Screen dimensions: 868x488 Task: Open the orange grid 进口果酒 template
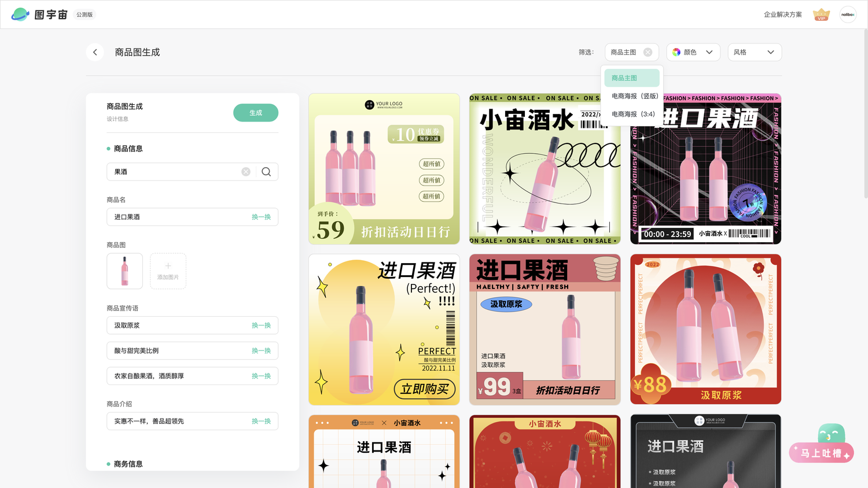click(384, 452)
